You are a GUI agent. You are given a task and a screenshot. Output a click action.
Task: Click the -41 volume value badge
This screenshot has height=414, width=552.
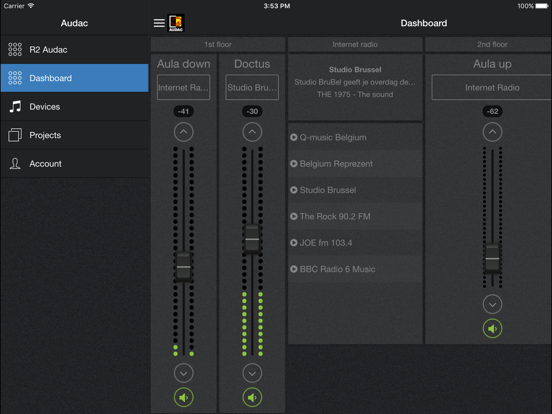pos(183,112)
